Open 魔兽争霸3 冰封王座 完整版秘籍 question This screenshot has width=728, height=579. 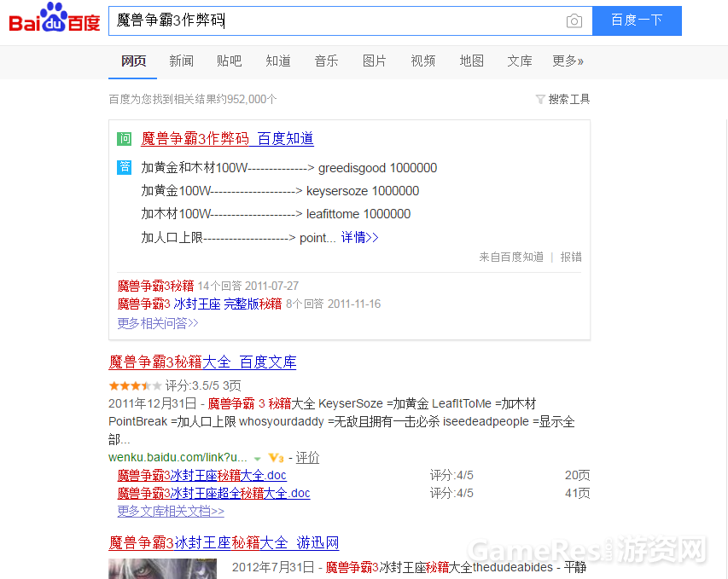[200, 304]
